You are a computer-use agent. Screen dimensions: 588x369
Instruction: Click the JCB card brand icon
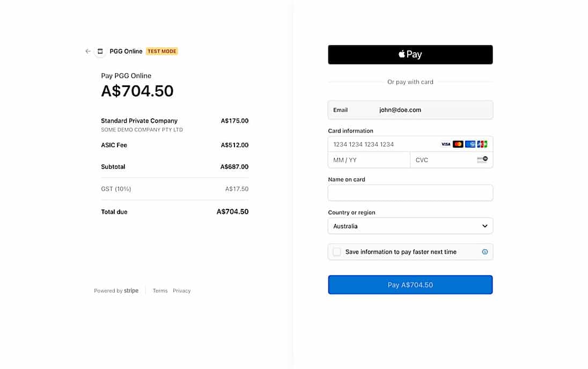[482, 144]
